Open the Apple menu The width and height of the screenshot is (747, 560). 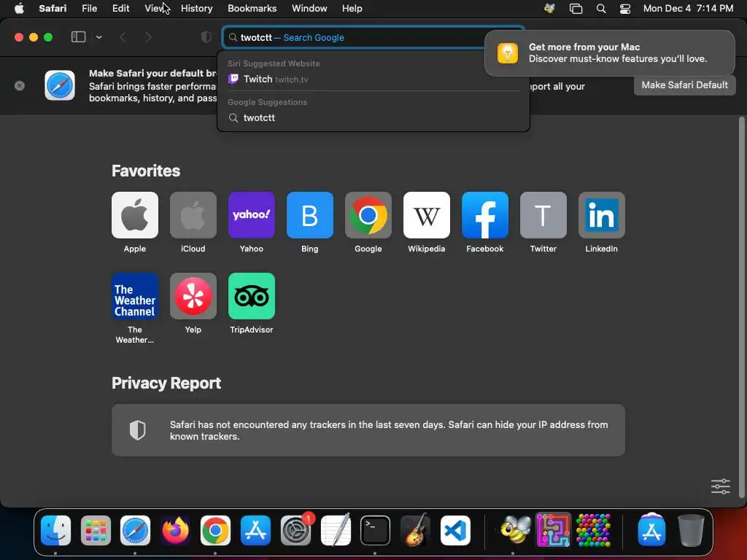pyautogui.click(x=19, y=8)
